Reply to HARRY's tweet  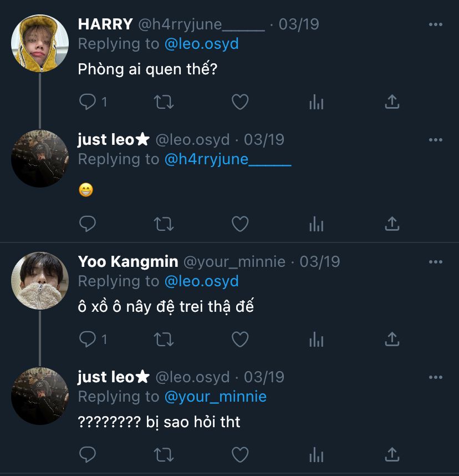88,102
